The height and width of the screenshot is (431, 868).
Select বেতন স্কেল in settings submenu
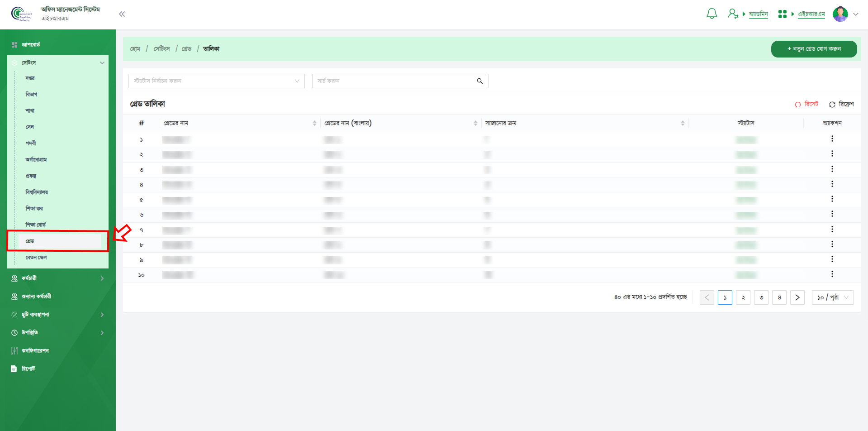tap(36, 258)
